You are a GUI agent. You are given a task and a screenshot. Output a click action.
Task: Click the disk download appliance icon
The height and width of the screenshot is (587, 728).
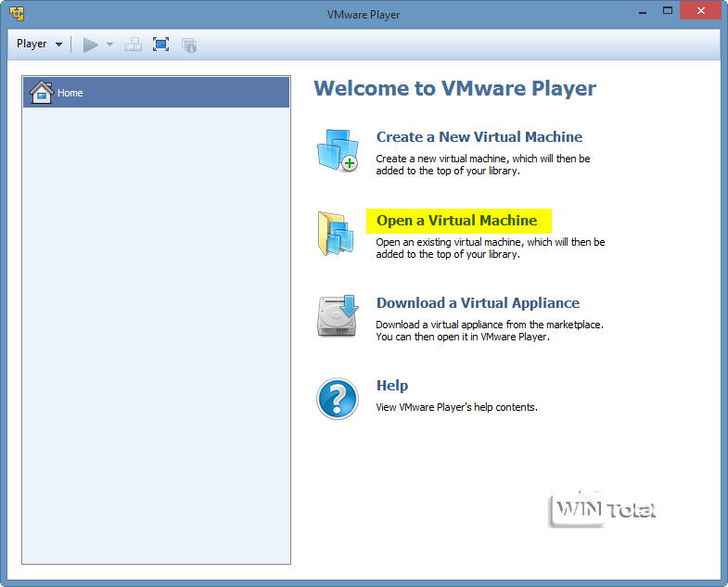338,316
